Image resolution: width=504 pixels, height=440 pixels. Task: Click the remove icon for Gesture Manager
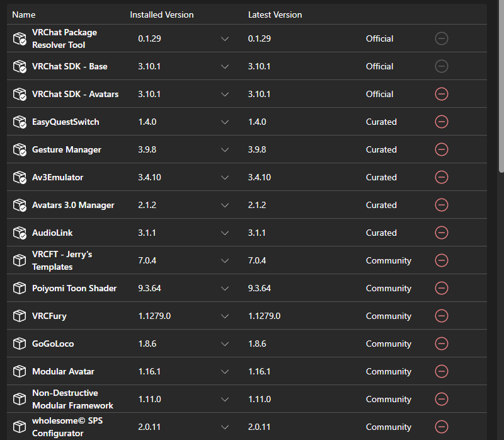[x=442, y=149]
